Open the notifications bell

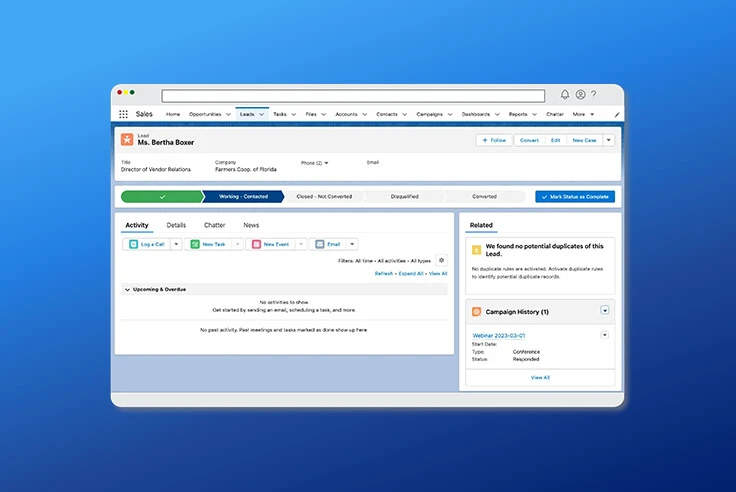(x=565, y=94)
